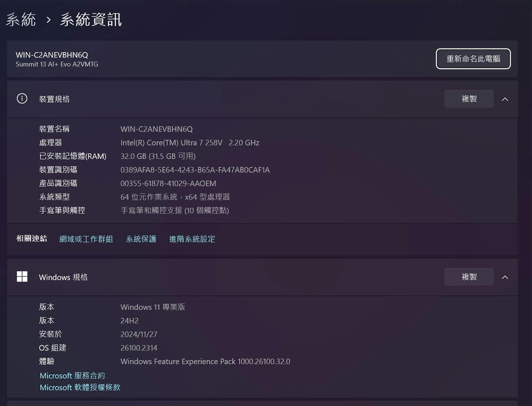The height and width of the screenshot is (406, 532).
Task: Click the 安裝於 label
Action: 51,334
